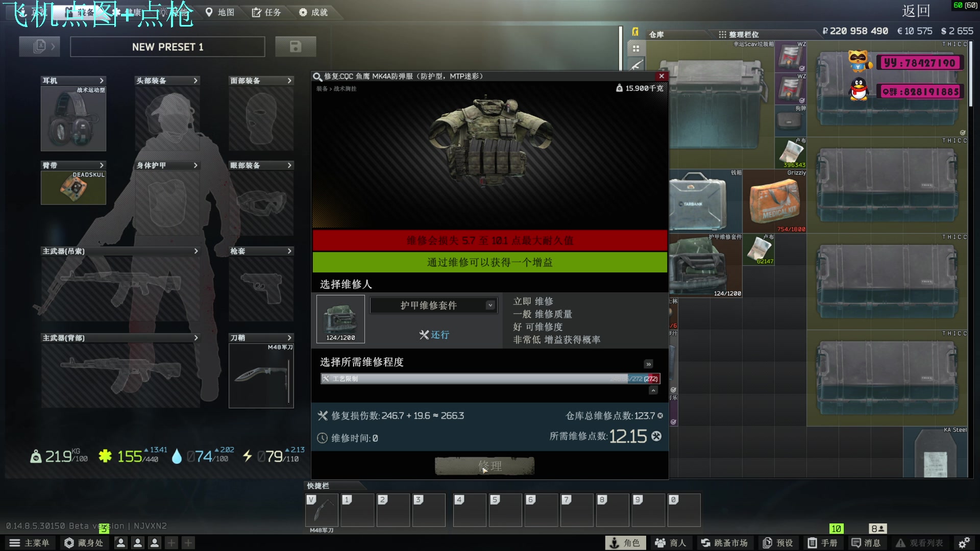Open the 角色 character screen

pos(625,543)
